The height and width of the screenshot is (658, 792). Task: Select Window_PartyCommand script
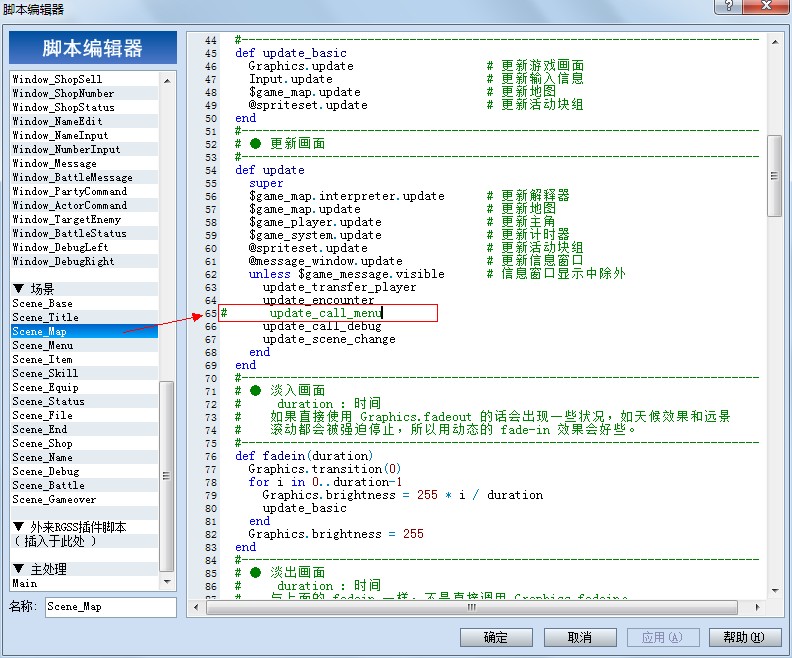[x=84, y=191]
